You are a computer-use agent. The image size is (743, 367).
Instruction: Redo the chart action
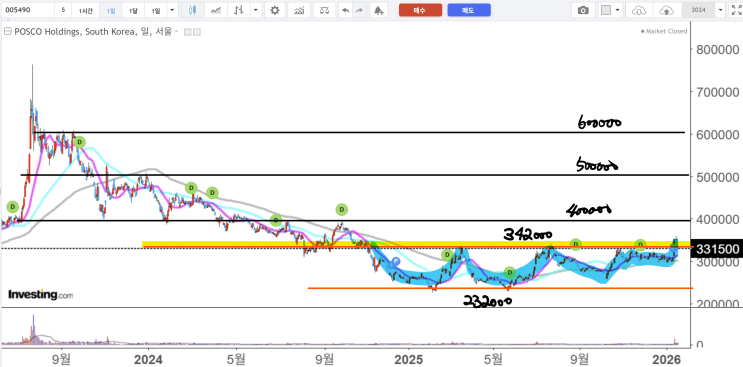click(x=359, y=10)
